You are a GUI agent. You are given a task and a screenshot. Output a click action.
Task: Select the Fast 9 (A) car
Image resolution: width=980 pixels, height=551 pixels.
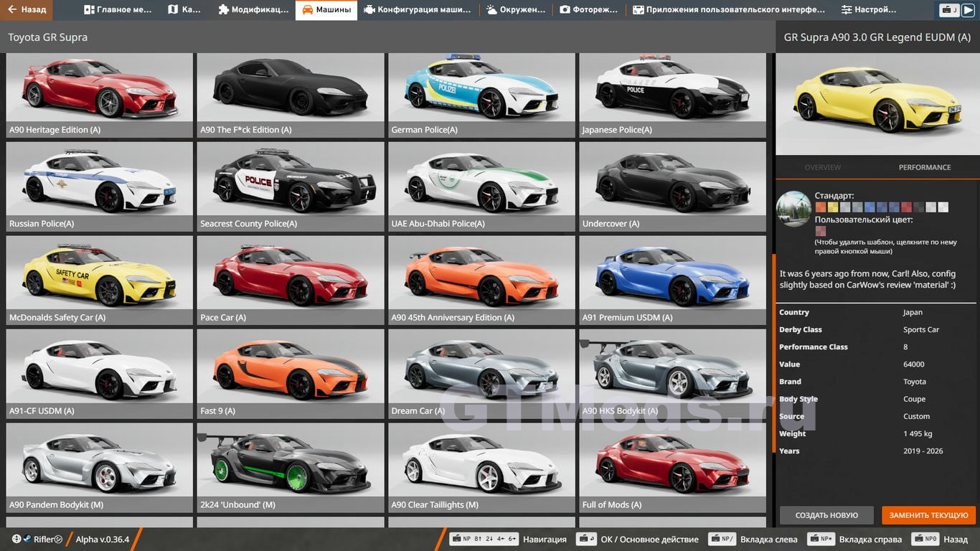click(x=291, y=374)
